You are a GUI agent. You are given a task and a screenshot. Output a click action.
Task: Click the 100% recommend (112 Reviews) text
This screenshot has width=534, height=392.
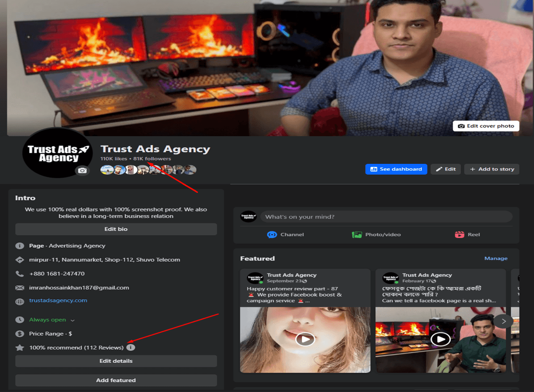point(76,348)
